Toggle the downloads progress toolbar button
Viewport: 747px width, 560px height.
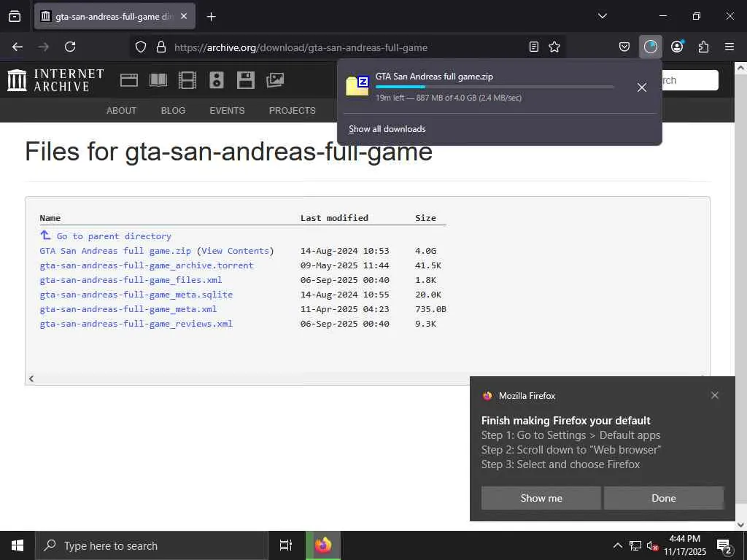pyautogui.click(x=650, y=47)
